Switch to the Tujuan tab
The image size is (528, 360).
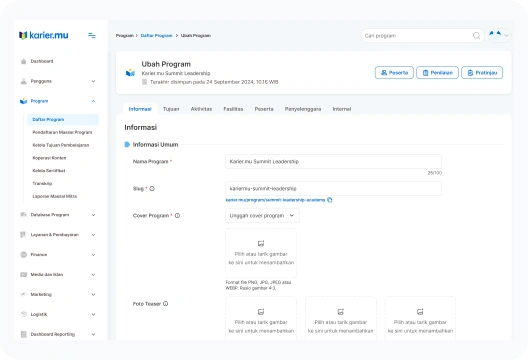tap(171, 109)
